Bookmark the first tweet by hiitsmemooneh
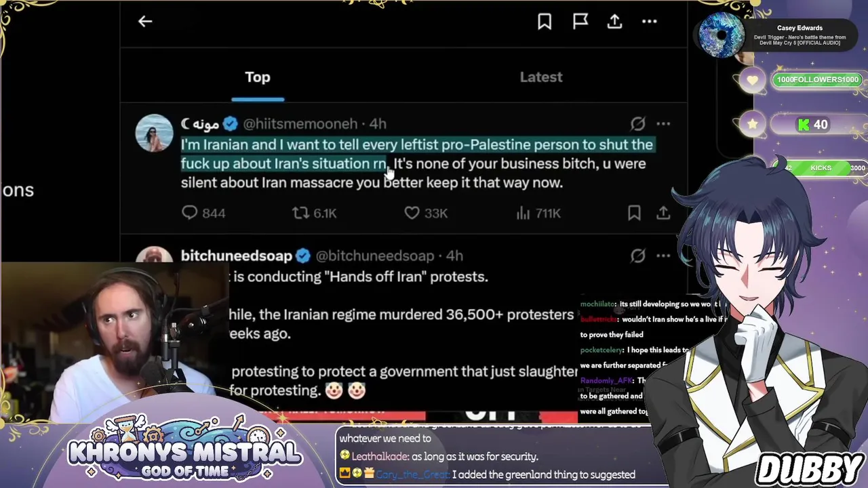 634,213
